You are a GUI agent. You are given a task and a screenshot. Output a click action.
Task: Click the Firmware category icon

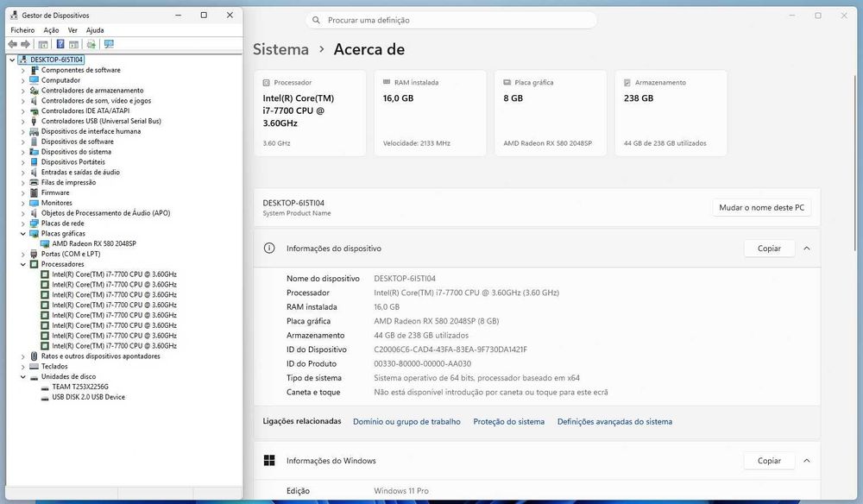click(35, 192)
